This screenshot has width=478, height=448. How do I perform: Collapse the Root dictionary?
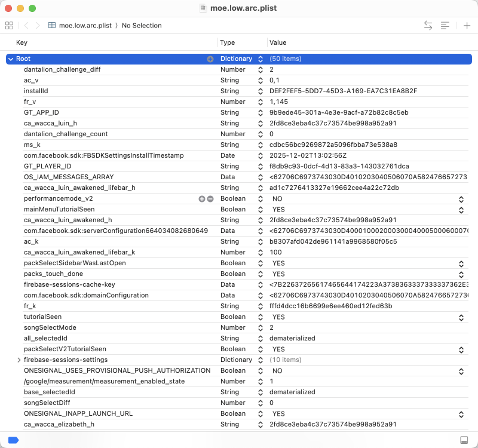(11, 59)
